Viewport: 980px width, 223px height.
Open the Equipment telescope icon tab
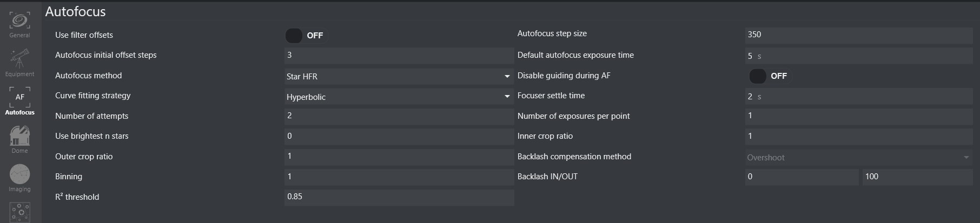point(19,63)
